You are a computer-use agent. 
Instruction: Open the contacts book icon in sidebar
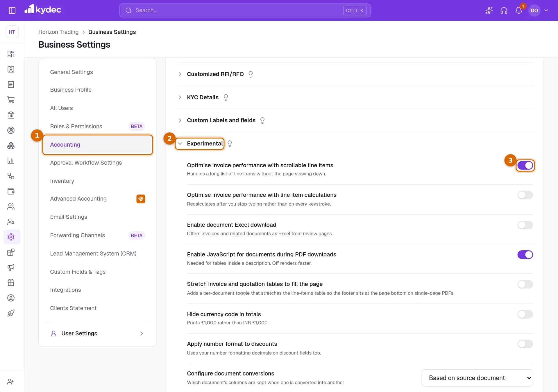coord(11,69)
